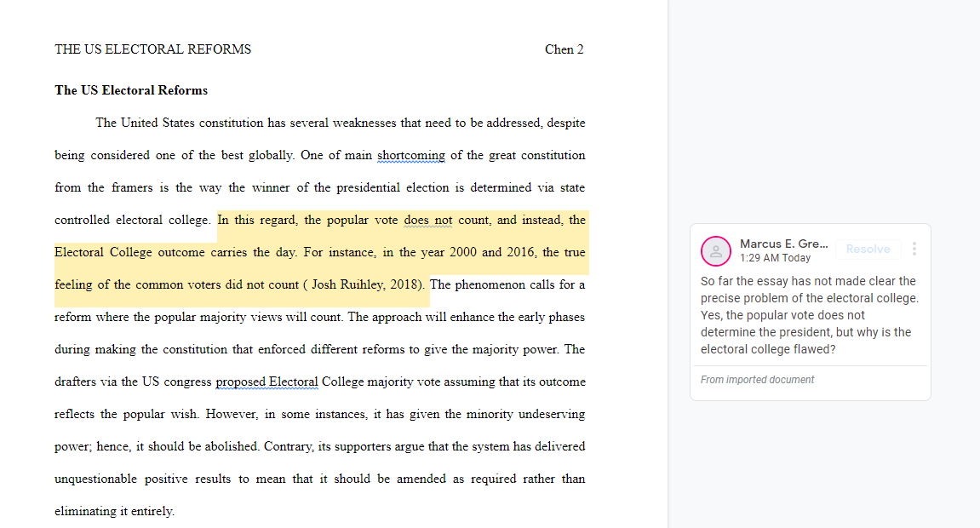The height and width of the screenshot is (528, 980).
Task: Click the underlined phrase 'proposed Electoral'
Action: (x=266, y=382)
